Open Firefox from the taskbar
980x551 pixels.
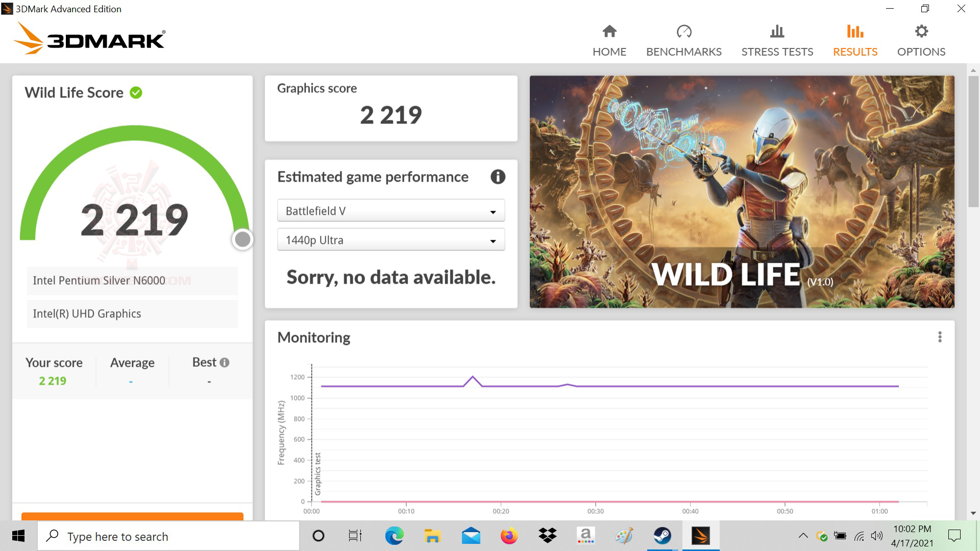point(509,536)
